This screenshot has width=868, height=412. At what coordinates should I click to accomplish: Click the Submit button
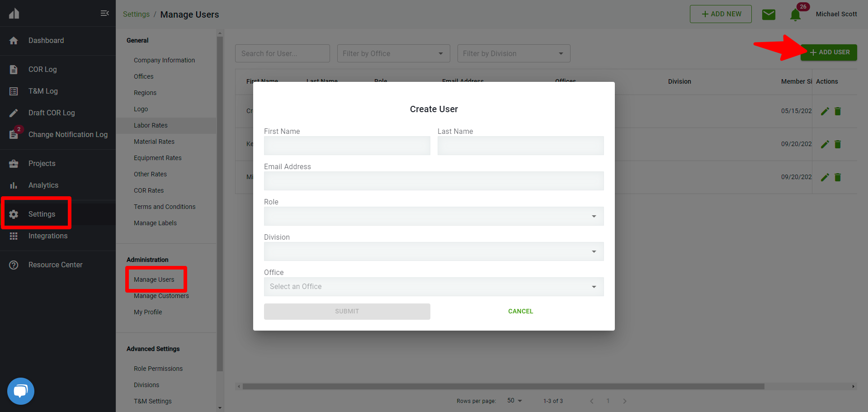[347, 312]
